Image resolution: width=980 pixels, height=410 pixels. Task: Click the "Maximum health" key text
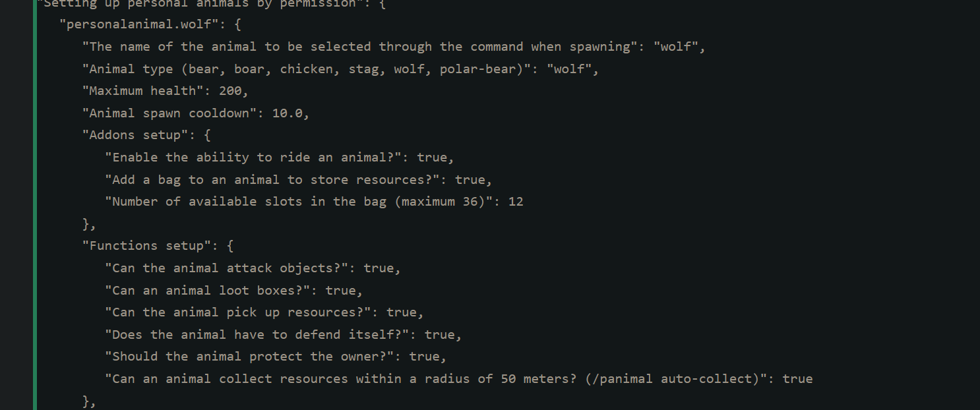[x=142, y=91]
